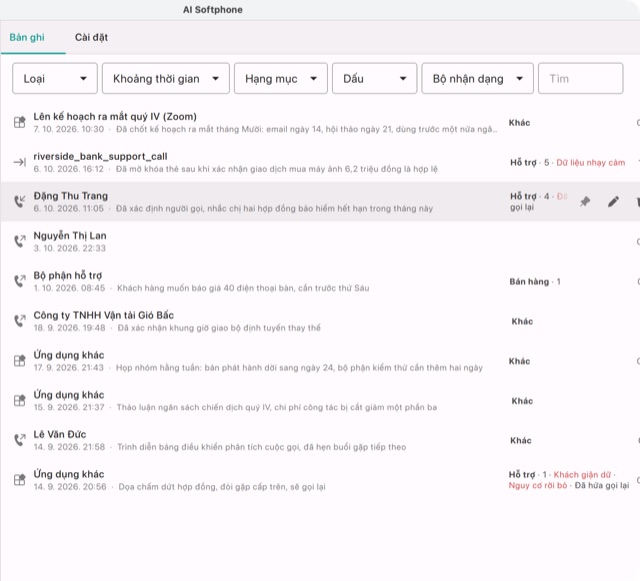Click the Đã hứa gọi lại tag

tap(602, 485)
